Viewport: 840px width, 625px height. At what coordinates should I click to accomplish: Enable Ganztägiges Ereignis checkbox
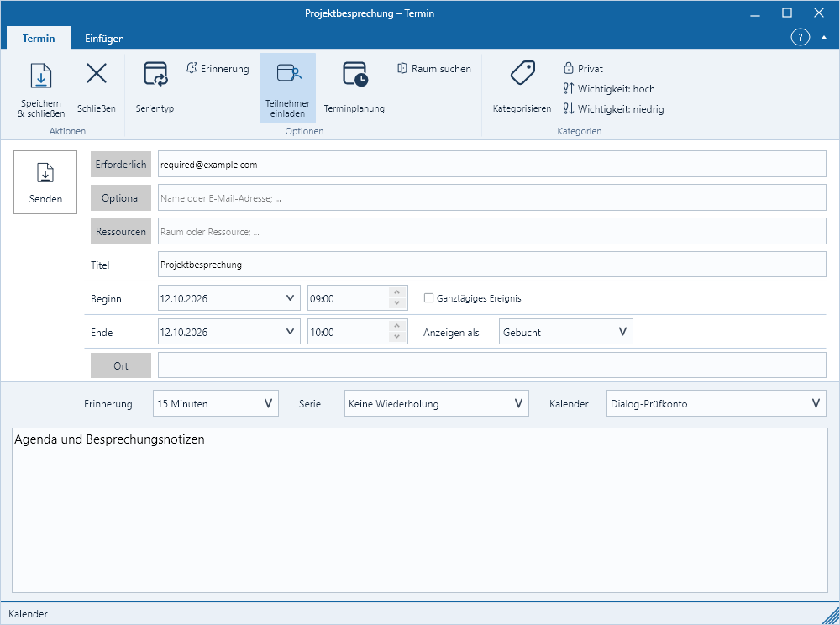coord(428,298)
